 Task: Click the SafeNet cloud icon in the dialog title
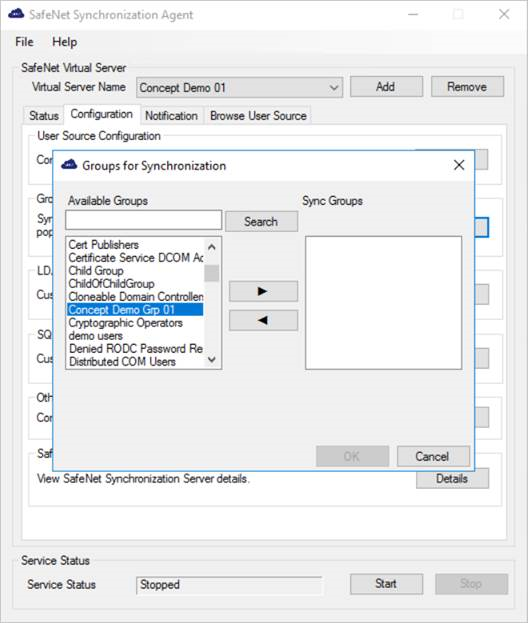pyautogui.click(x=69, y=165)
